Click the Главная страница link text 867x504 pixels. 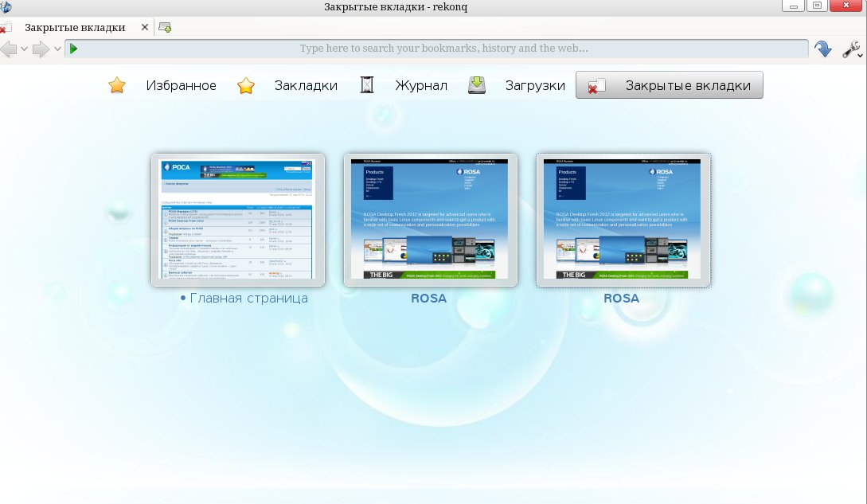(249, 298)
